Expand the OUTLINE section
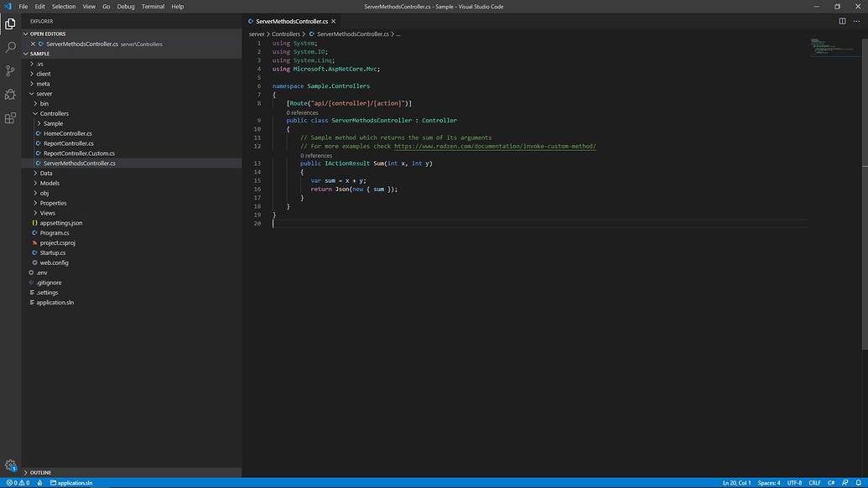 coord(40,473)
